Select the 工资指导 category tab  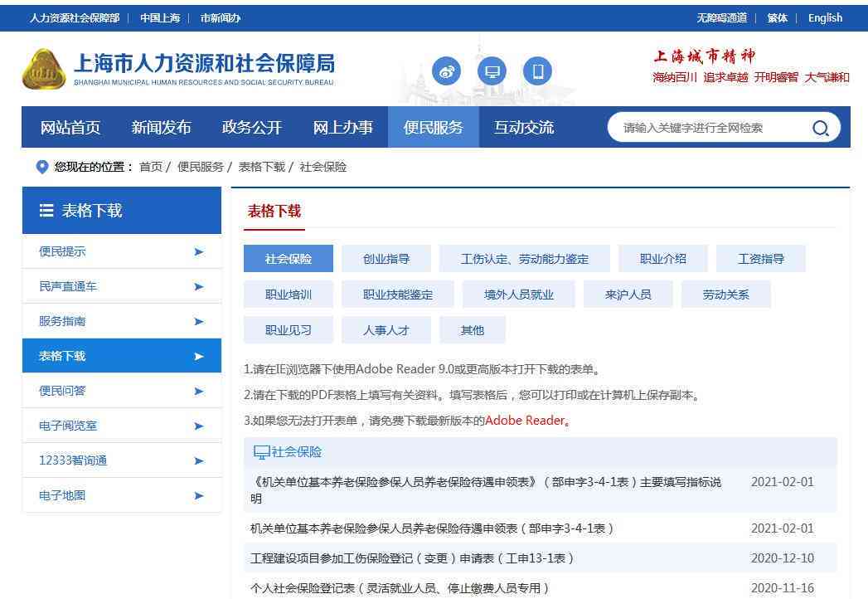761,259
